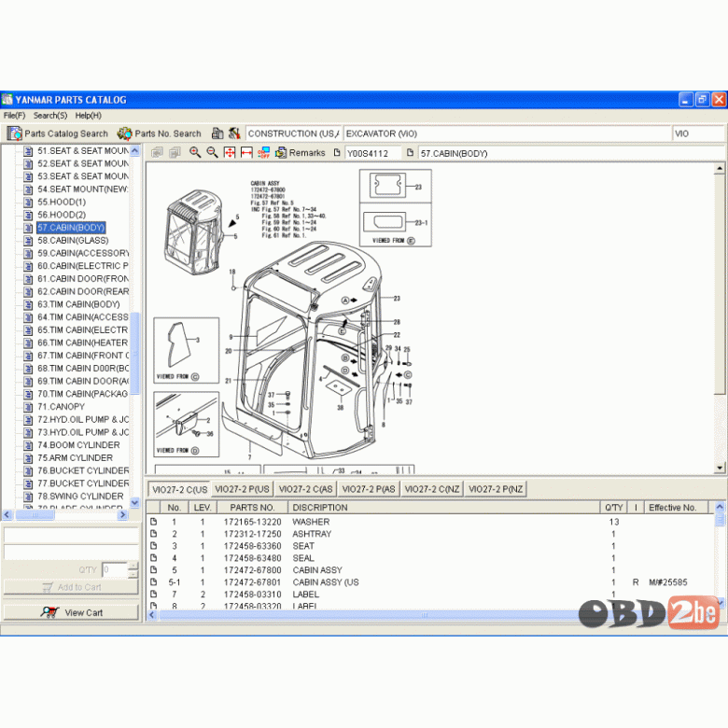Toggle the ON/OFF display icon
Viewport: 728px width, 728px height.
pos(264,152)
